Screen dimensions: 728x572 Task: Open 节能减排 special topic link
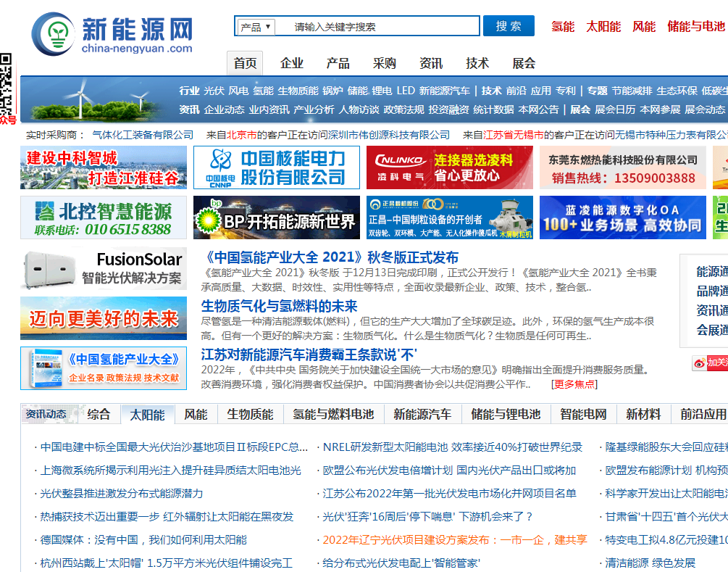pyautogui.click(x=632, y=91)
